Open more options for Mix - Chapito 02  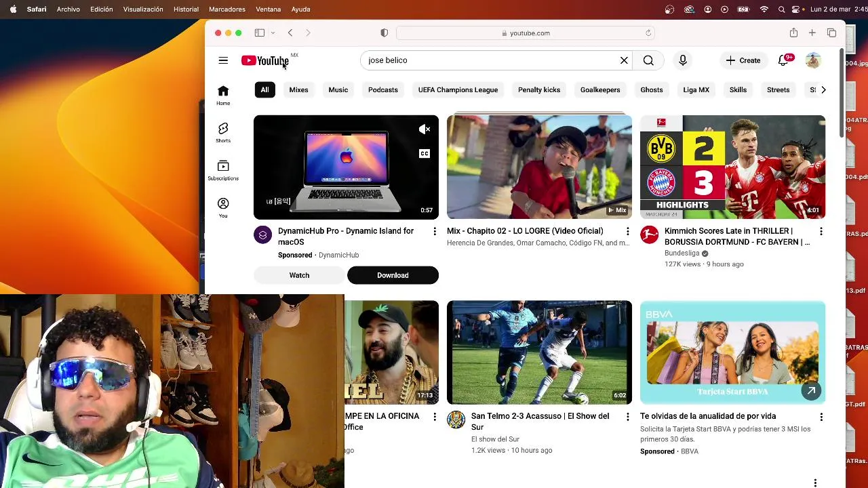pyautogui.click(x=627, y=232)
